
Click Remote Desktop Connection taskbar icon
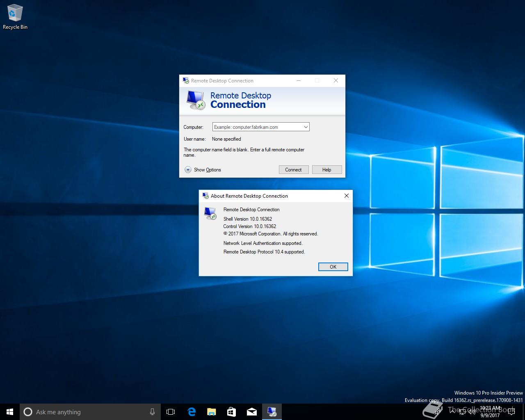pyautogui.click(x=272, y=412)
